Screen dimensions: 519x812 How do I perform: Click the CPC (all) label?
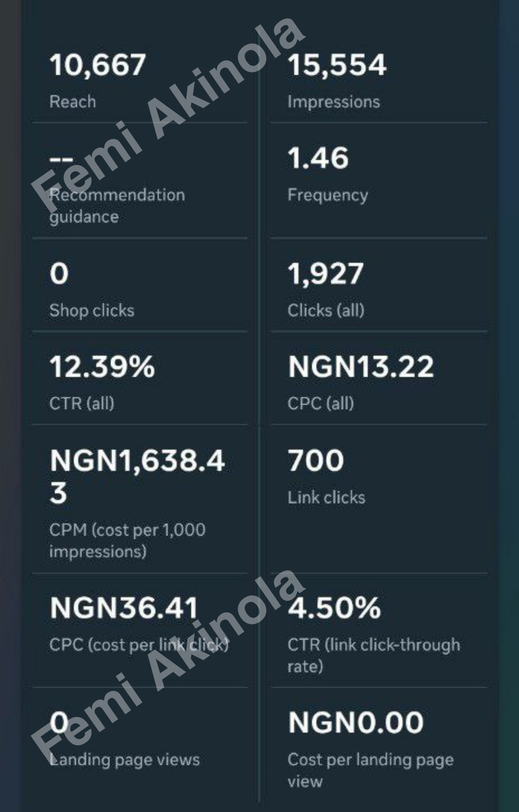click(321, 403)
